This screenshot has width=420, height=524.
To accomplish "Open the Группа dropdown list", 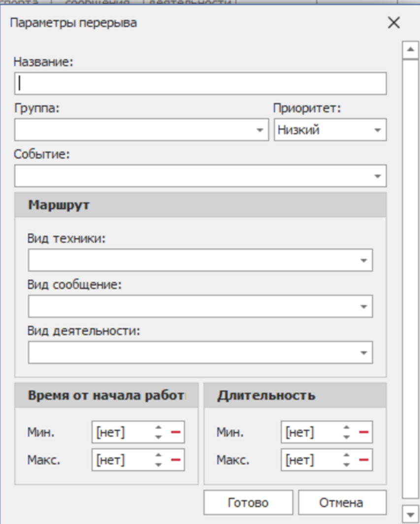I will click(259, 131).
